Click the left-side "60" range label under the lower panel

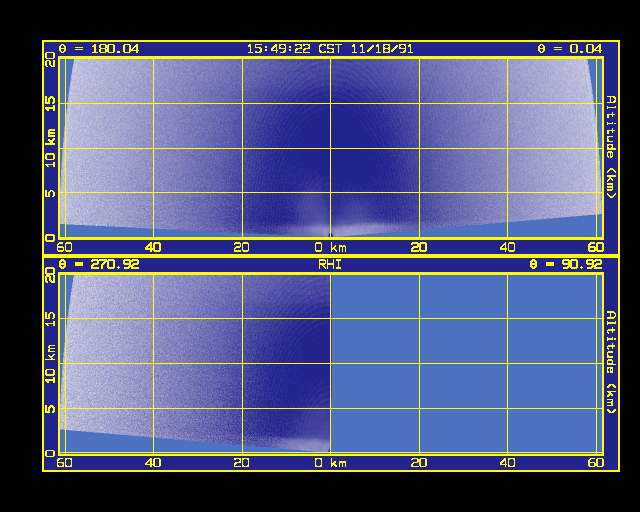[x=64, y=463]
